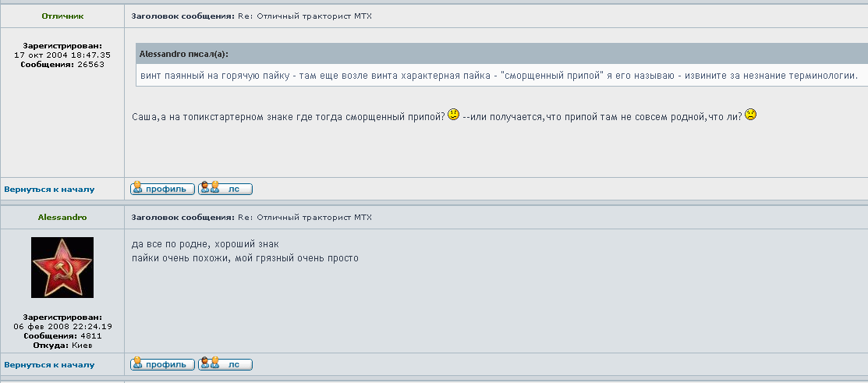Image resolution: width=868 pixels, height=383 pixels.
Task: Click 'Вернуться к началу' under Alessandro's post
Action: coord(49,365)
